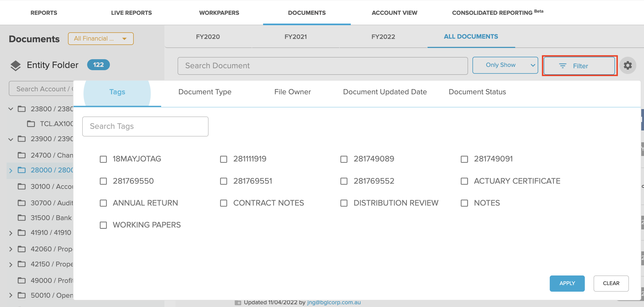
Task: Click the 122 document count badge
Action: pos(98,65)
